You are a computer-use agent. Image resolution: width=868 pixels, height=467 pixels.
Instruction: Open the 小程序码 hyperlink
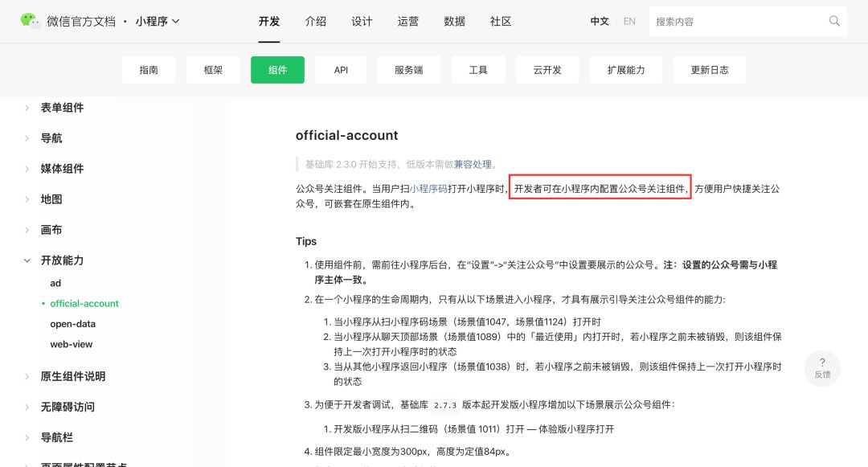pyautogui.click(x=428, y=189)
